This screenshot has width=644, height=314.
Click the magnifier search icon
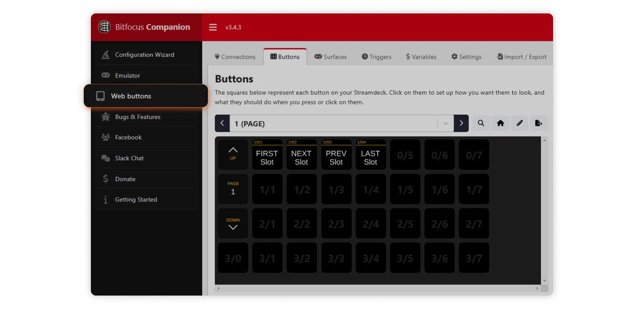(481, 123)
